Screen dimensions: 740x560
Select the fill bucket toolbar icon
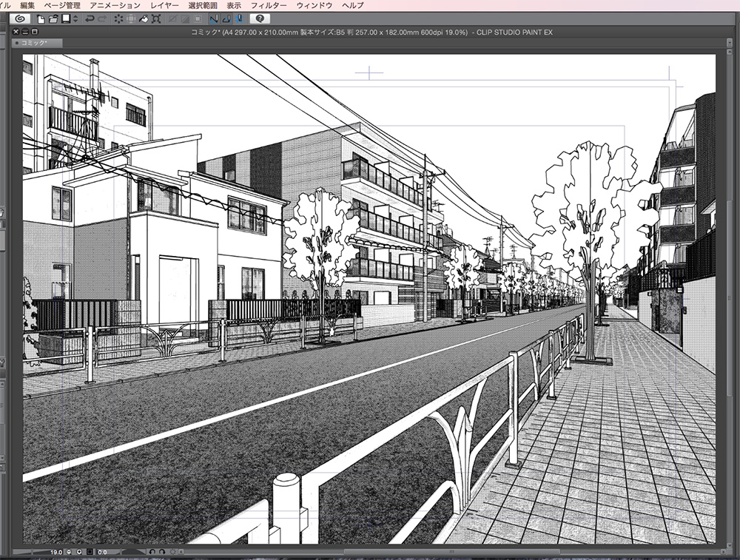pos(144,20)
